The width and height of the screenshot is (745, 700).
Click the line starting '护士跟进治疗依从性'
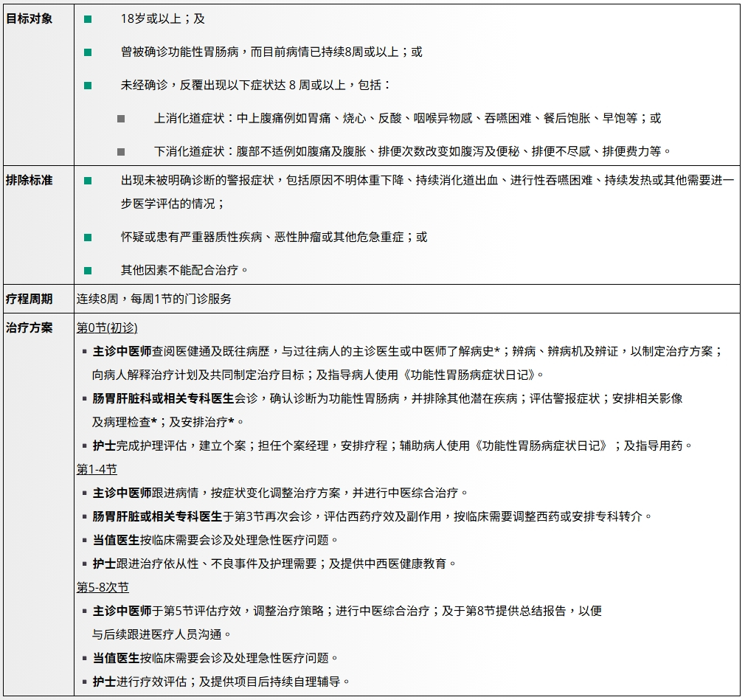(274, 564)
